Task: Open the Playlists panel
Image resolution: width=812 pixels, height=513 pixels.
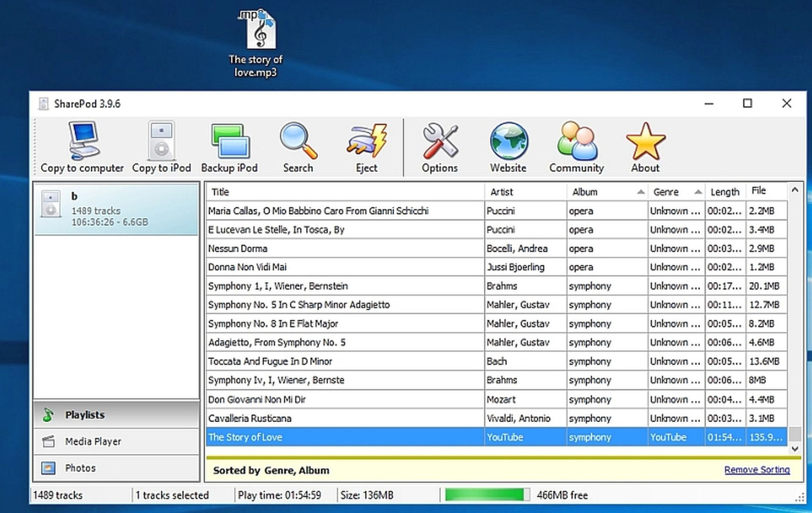Action: click(x=116, y=415)
